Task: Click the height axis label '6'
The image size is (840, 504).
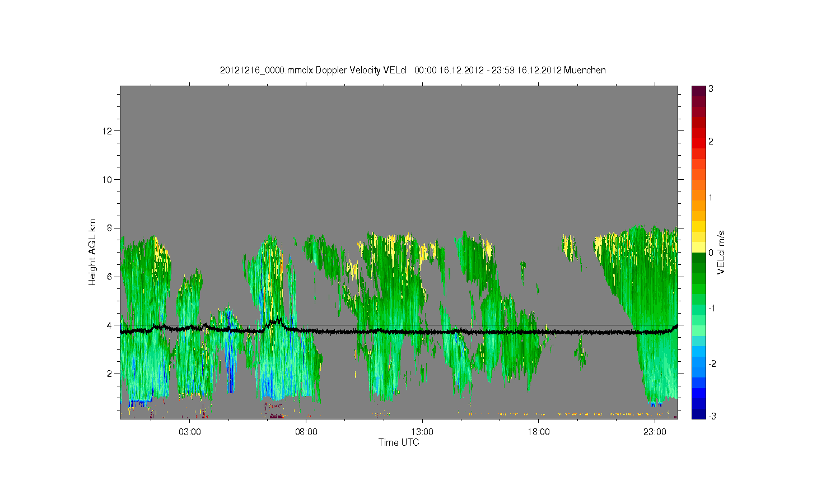Action: click(110, 277)
